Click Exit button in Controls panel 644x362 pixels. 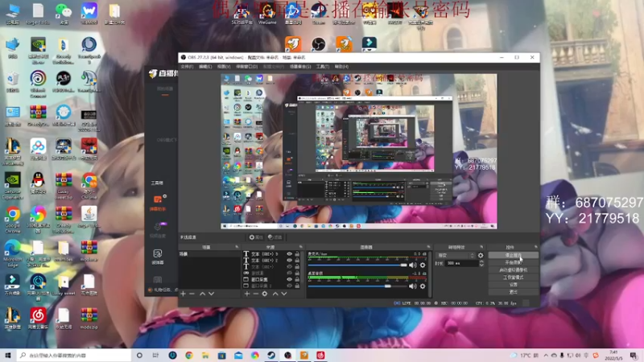click(x=513, y=292)
